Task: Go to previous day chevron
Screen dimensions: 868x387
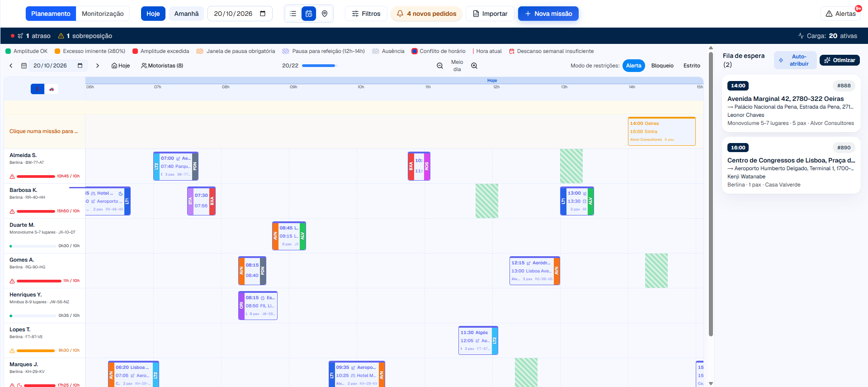Action: pos(11,66)
